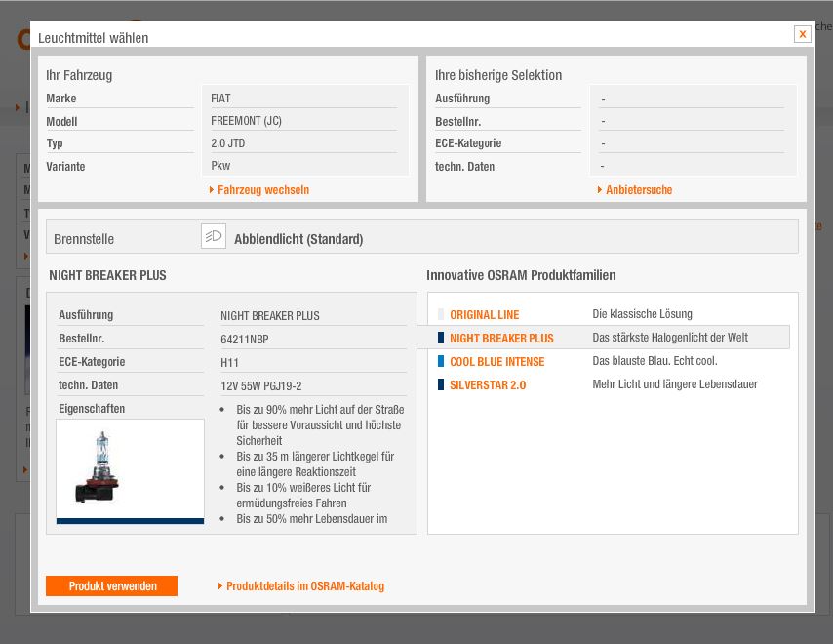The height and width of the screenshot is (644, 833).
Task: Click the Abblendlicht (Standard) label
Action: pyautogui.click(x=298, y=239)
